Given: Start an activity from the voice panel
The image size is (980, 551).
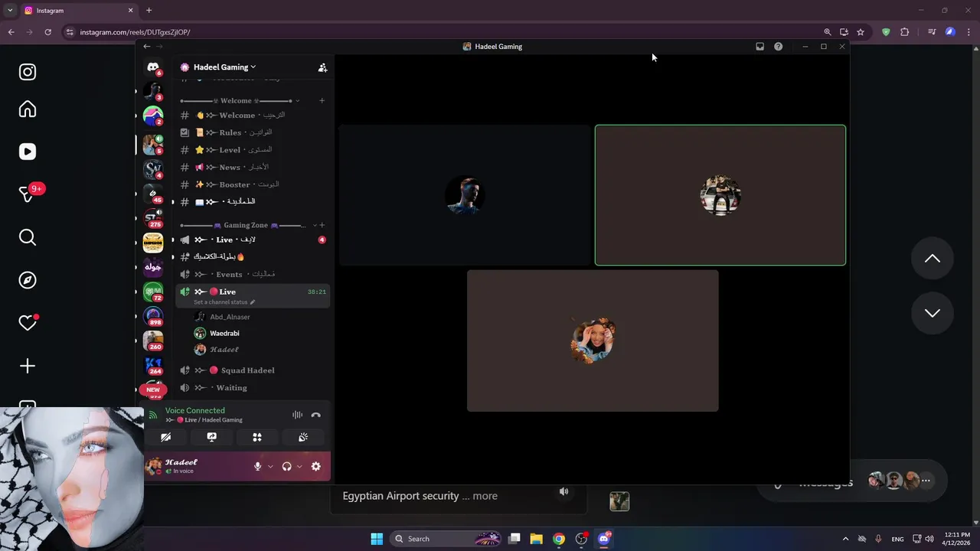Looking at the screenshot, I should (257, 437).
